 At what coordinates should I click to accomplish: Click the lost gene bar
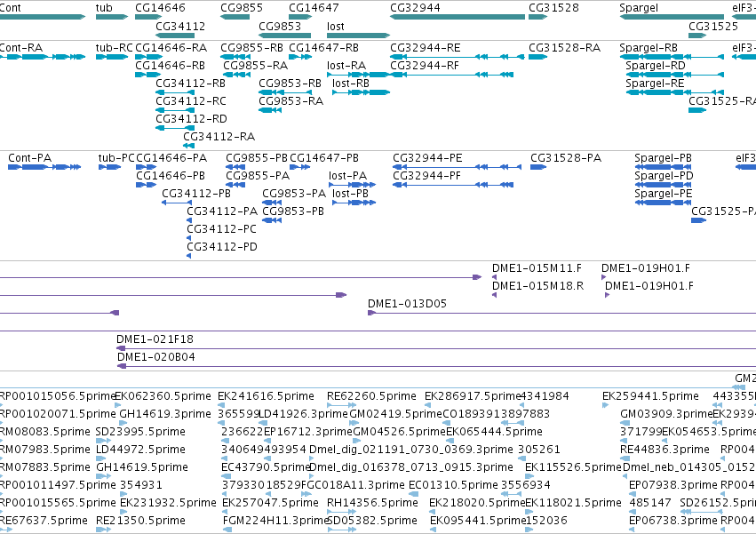point(358,36)
